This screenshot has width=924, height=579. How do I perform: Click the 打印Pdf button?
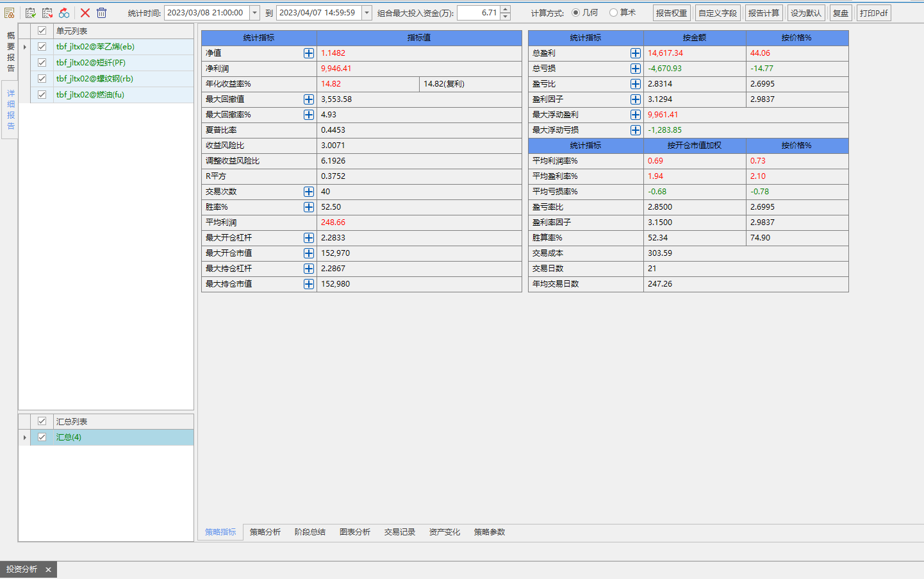(x=874, y=13)
